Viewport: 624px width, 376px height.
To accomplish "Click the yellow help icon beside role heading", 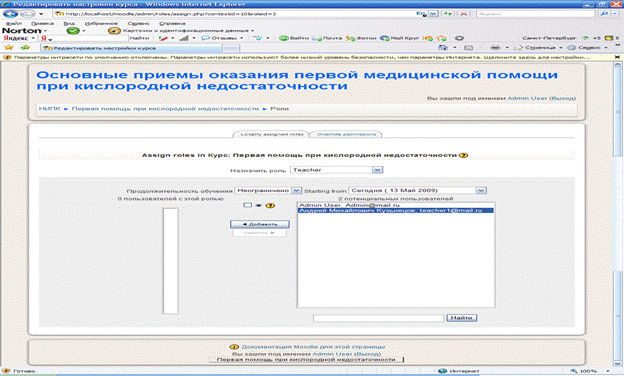I will (463, 155).
